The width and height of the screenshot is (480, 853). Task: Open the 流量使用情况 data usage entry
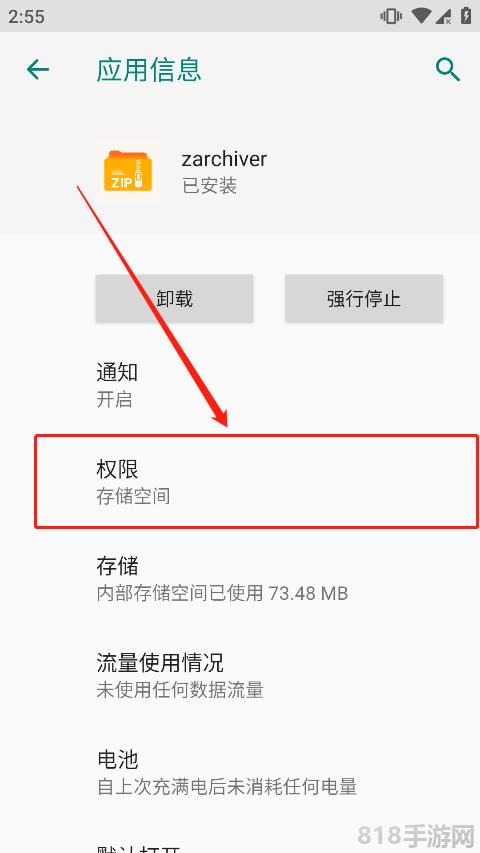[x=240, y=675]
